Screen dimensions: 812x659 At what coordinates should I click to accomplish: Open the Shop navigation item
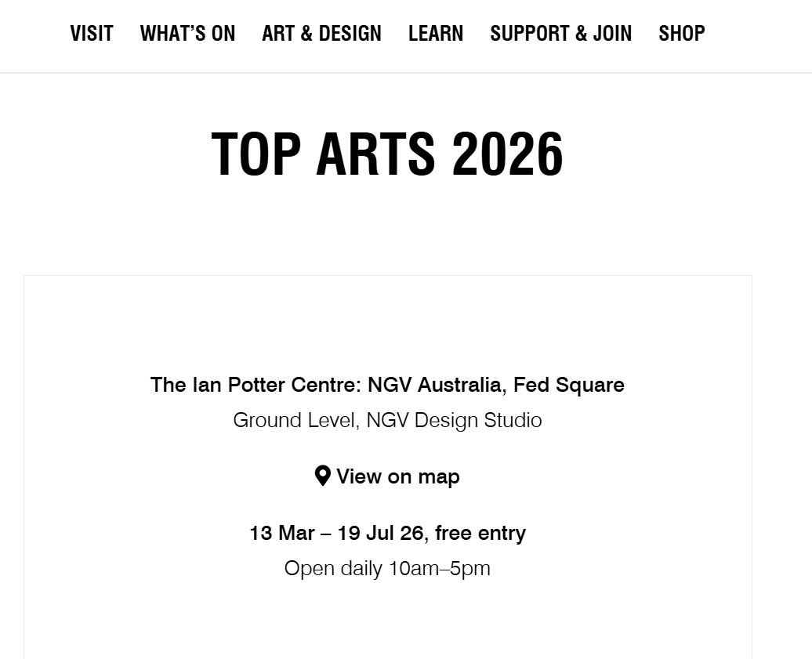681,34
